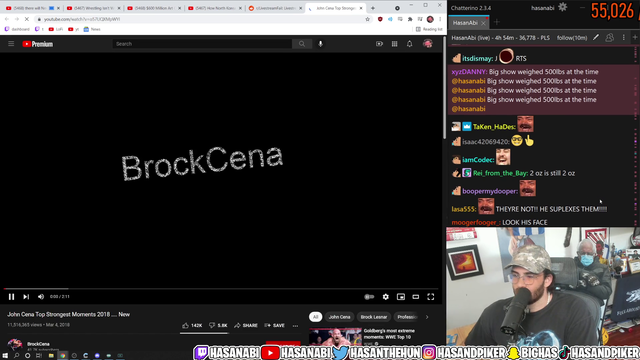This screenshot has width=640, height=360.
Task: Click the video progress bar
Action: coord(221,289)
